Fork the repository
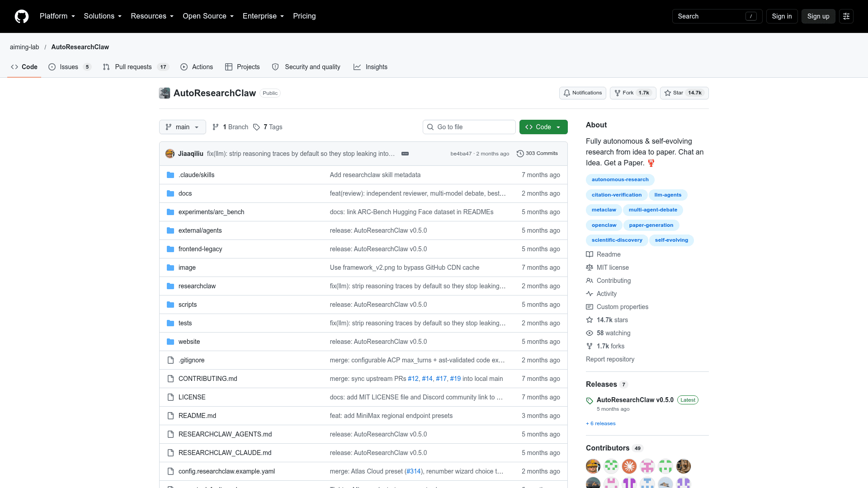868x488 pixels. tap(632, 93)
